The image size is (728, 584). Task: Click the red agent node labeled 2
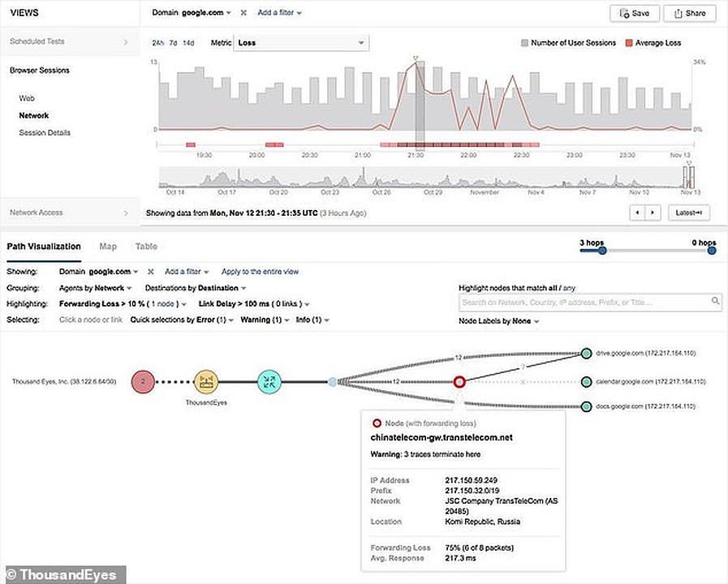(144, 380)
